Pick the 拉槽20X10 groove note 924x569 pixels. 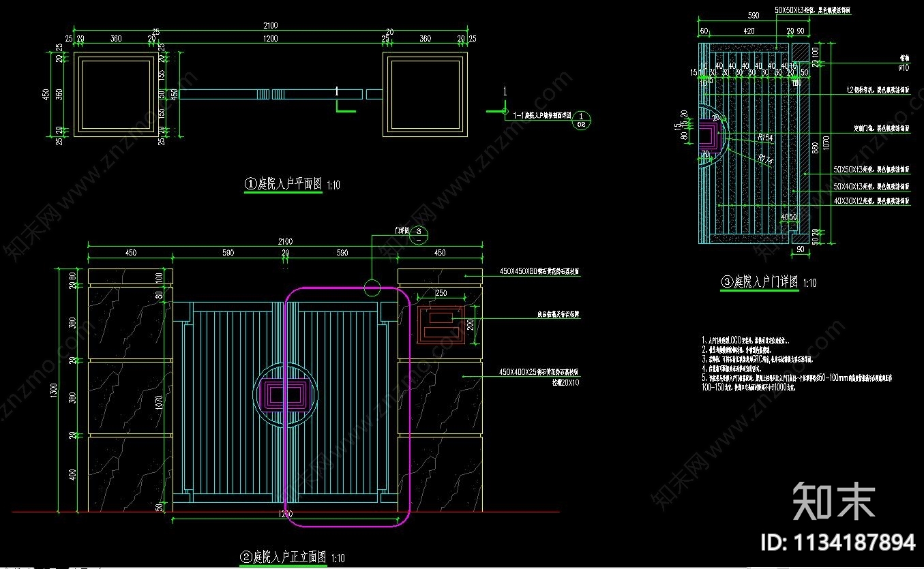[x=565, y=382]
